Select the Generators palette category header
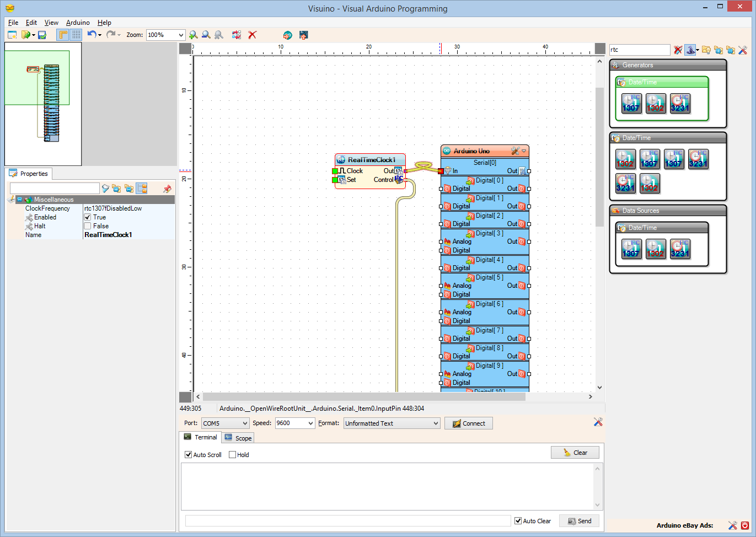The width and height of the screenshot is (756, 537). coord(668,65)
